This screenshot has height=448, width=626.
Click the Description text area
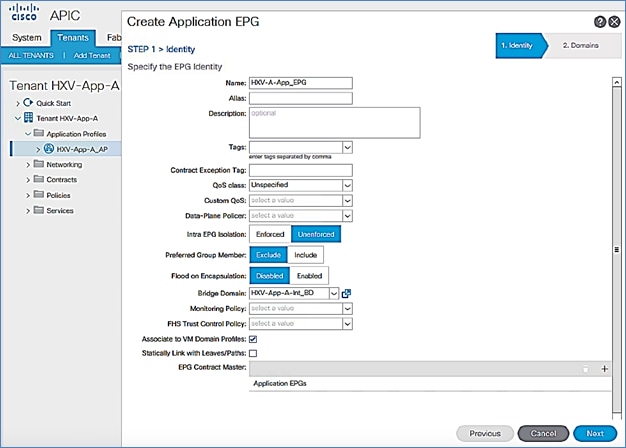[335, 123]
